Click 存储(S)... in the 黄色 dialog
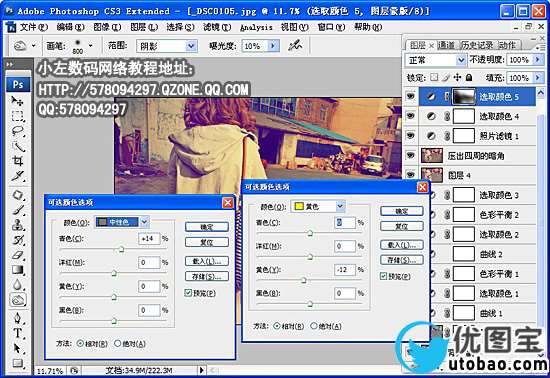 402,260
